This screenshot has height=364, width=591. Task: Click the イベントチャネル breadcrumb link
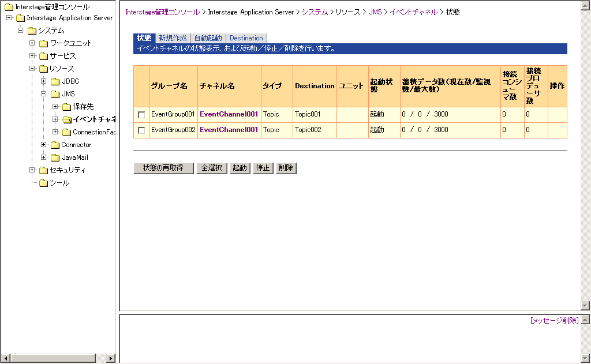[414, 12]
